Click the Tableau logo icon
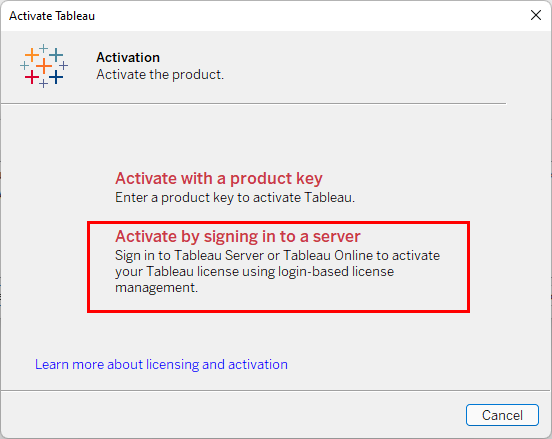 click(x=44, y=66)
